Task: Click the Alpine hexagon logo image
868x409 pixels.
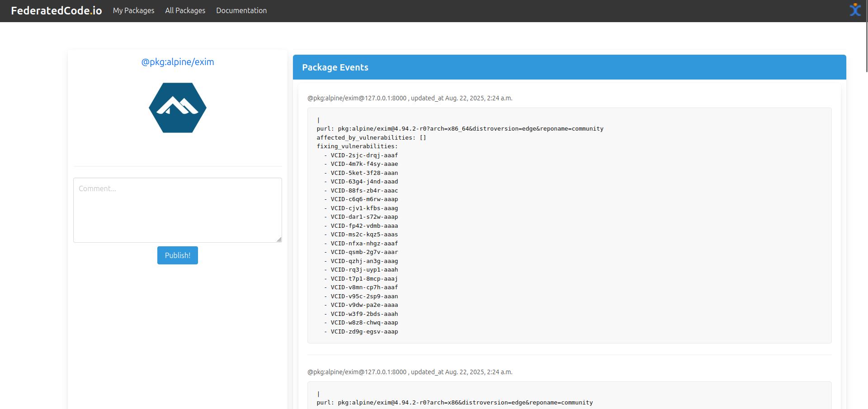Action: tap(178, 108)
